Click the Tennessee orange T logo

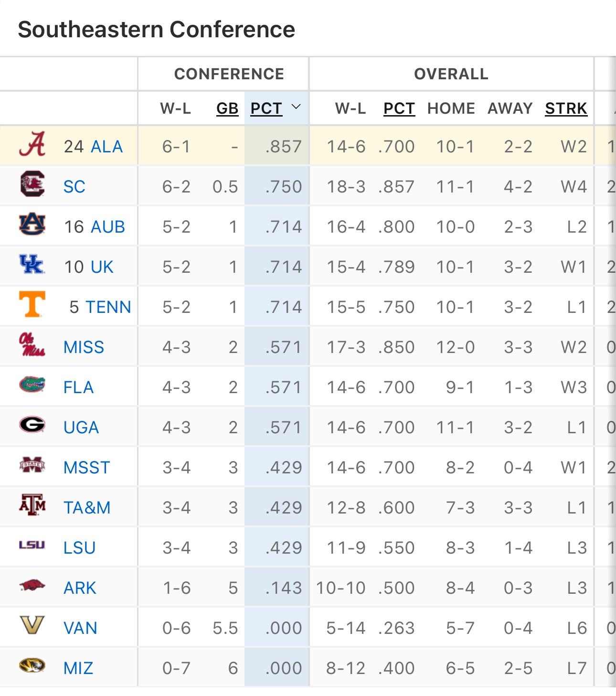click(x=32, y=305)
